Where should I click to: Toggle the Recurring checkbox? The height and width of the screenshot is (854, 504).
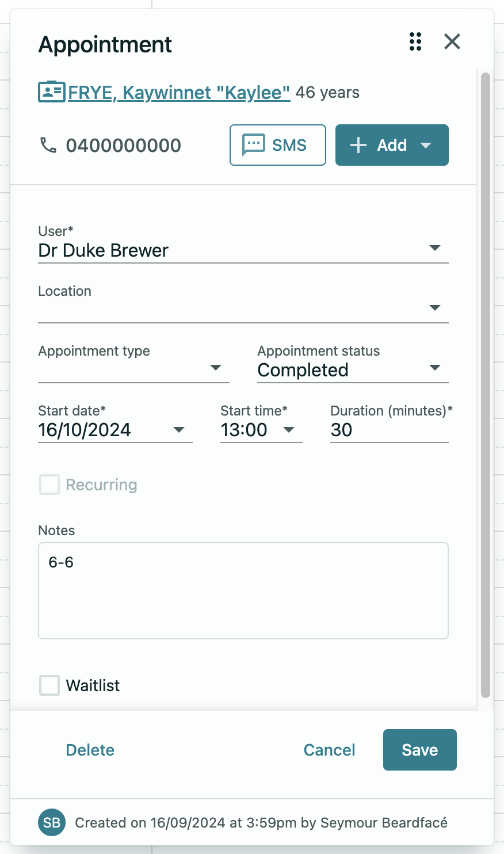49,485
